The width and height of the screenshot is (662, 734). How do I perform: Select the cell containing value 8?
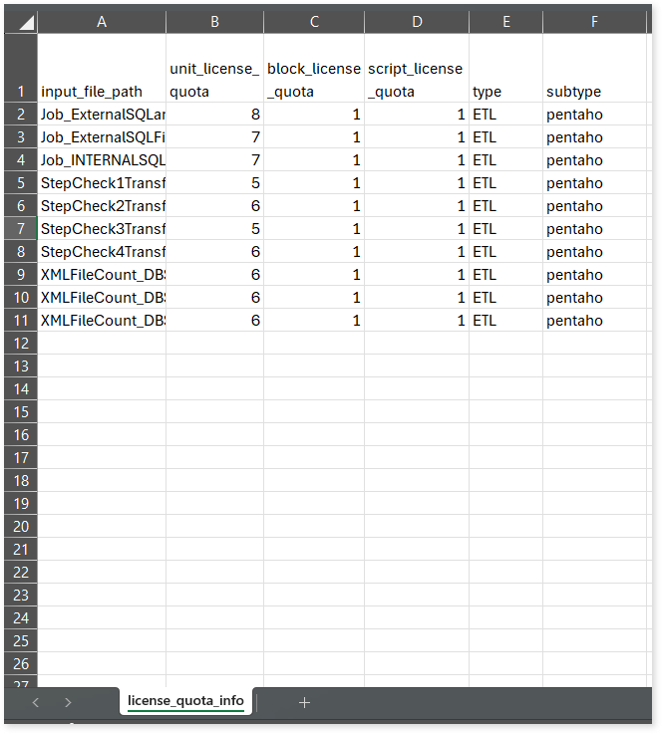(x=215, y=114)
